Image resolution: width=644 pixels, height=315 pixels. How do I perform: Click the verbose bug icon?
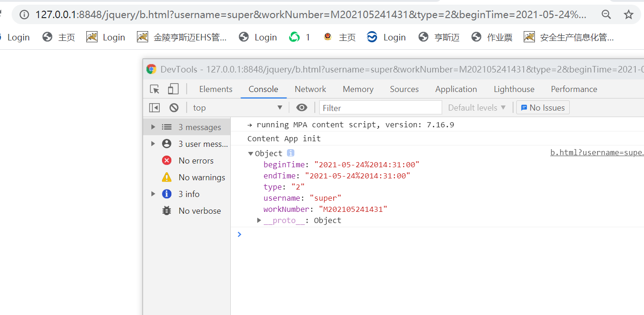coord(167,210)
